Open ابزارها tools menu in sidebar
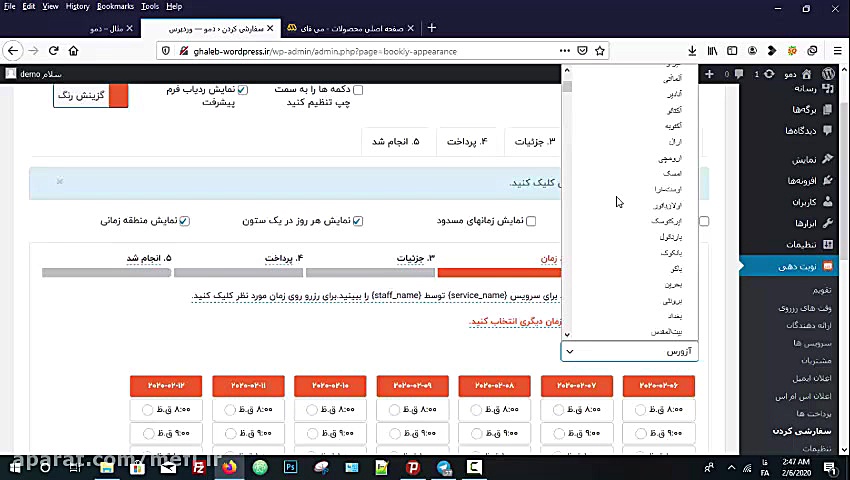This screenshot has height=480, width=850. pyautogui.click(x=812, y=223)
